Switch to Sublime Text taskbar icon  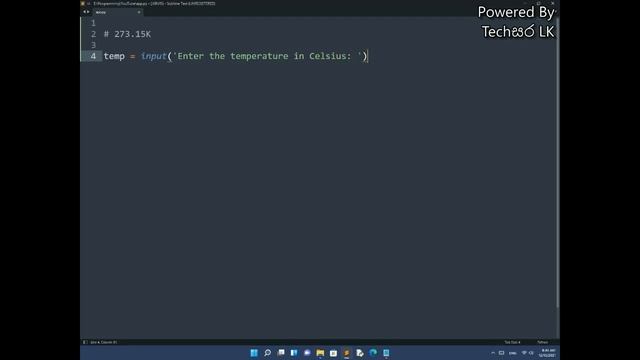pos(347,353)
